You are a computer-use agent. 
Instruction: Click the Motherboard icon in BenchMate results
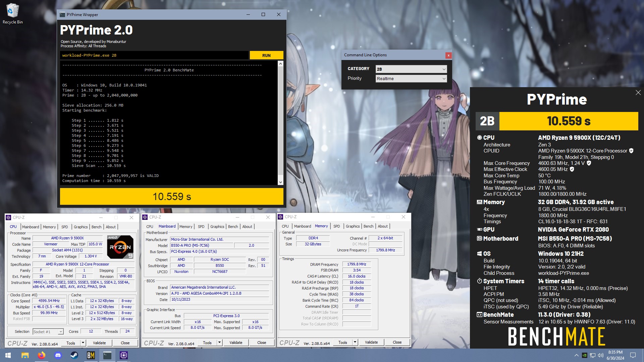[x=480, y=239]
